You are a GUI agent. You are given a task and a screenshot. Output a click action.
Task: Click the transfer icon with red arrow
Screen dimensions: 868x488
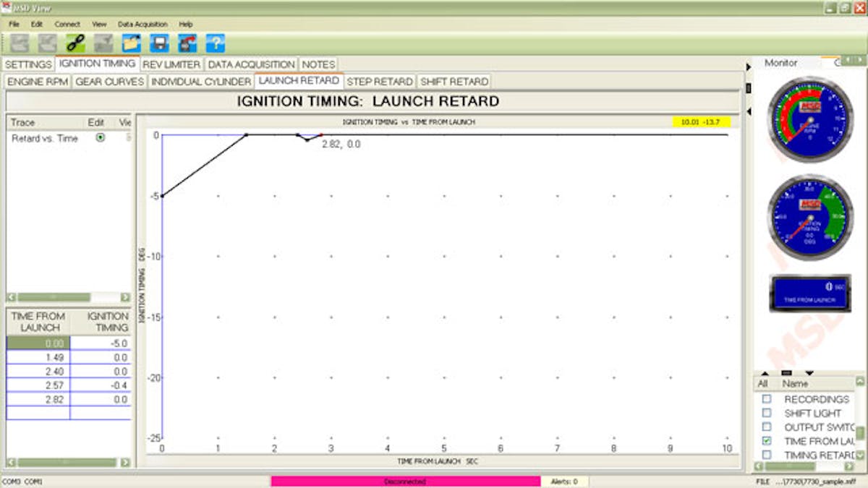187,43
